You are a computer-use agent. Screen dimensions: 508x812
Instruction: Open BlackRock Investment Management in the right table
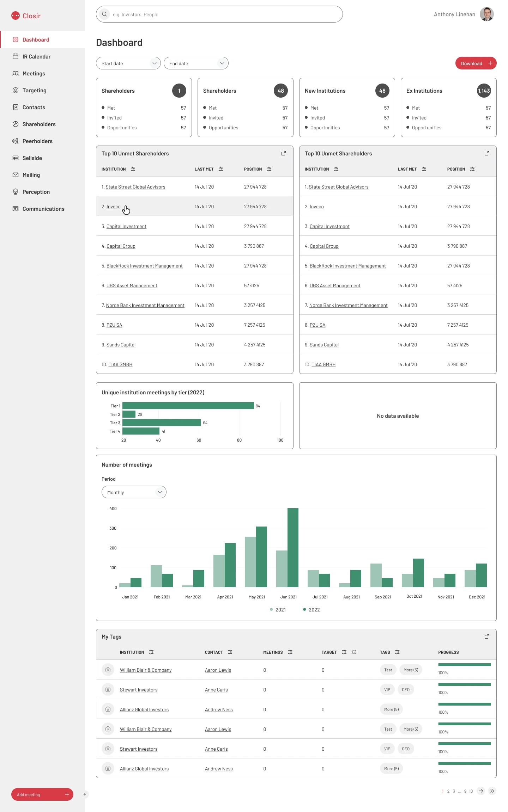347,266
